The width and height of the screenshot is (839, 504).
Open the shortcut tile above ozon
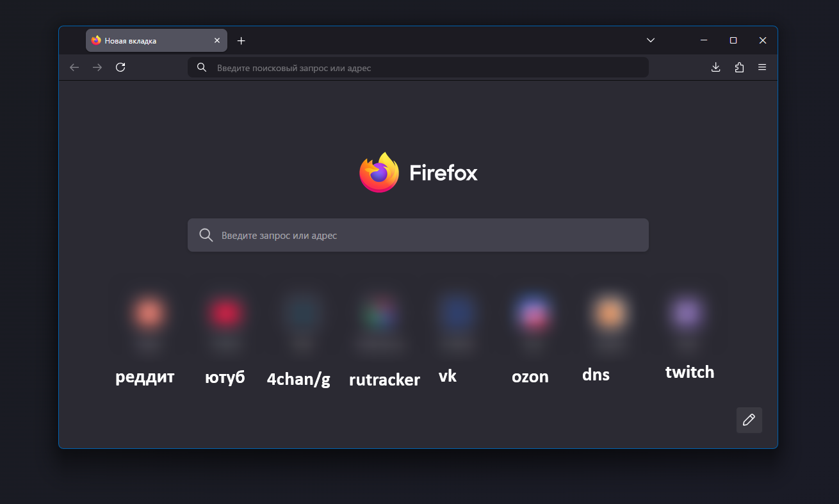coord(534,314)
